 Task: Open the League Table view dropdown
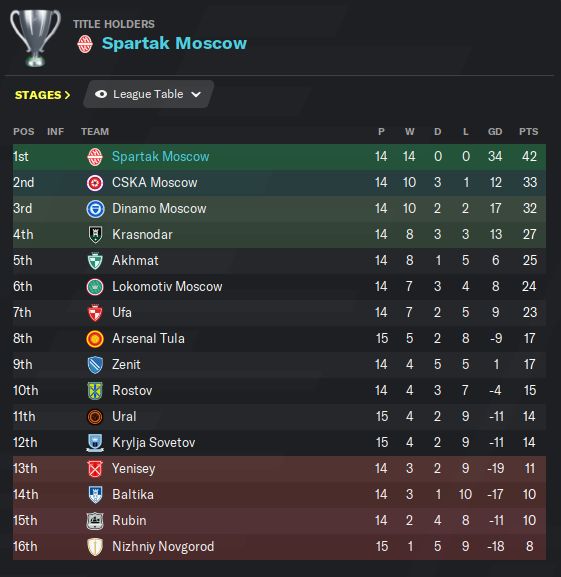point(148,95)
